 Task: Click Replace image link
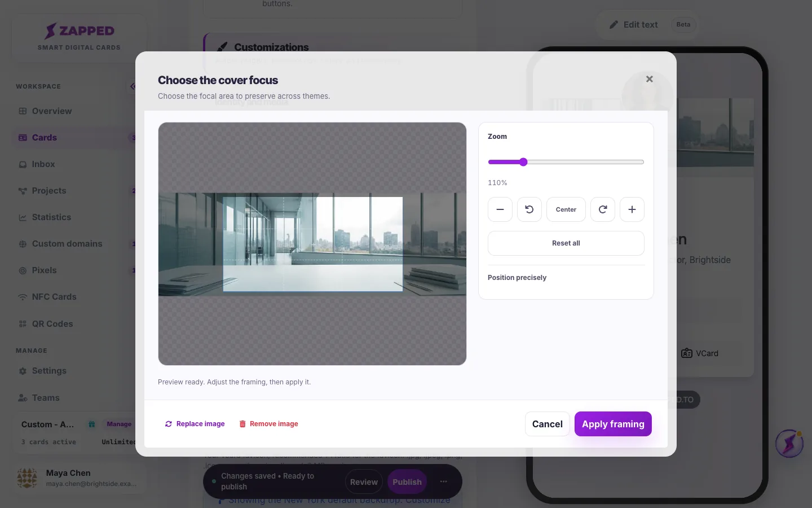pos(195,424)
